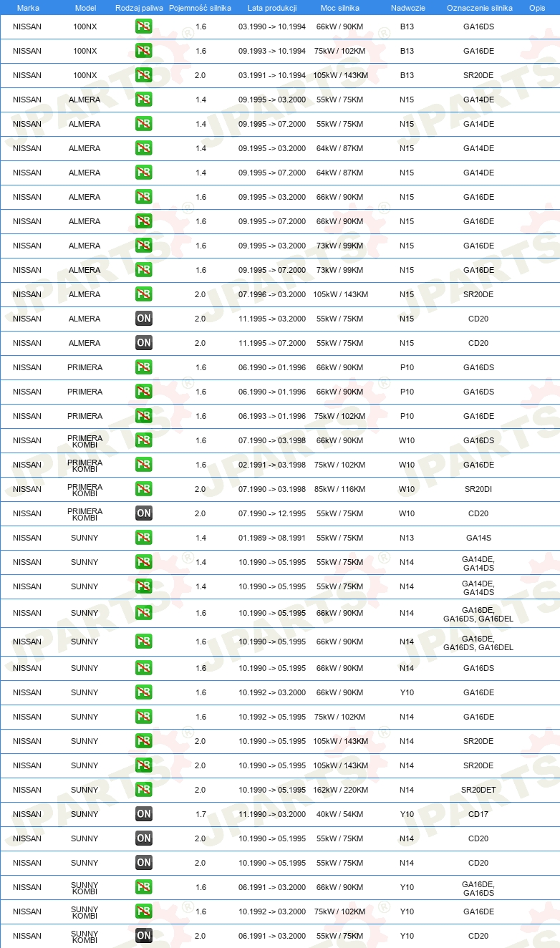Click production years 02.1991 -> 03.1998
560x948 pixels.
272,465
